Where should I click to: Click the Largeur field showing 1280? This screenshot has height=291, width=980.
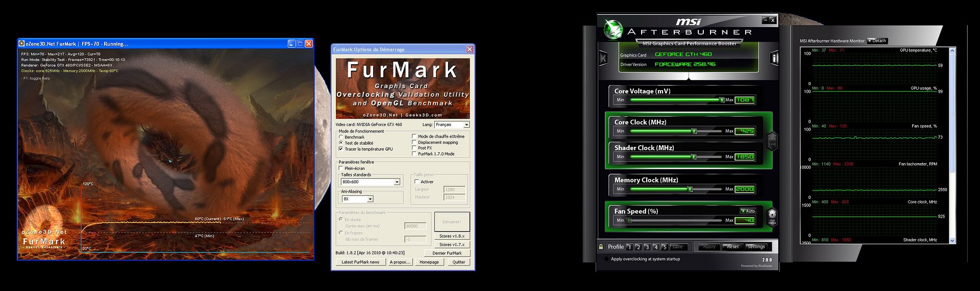coord(454,189)
